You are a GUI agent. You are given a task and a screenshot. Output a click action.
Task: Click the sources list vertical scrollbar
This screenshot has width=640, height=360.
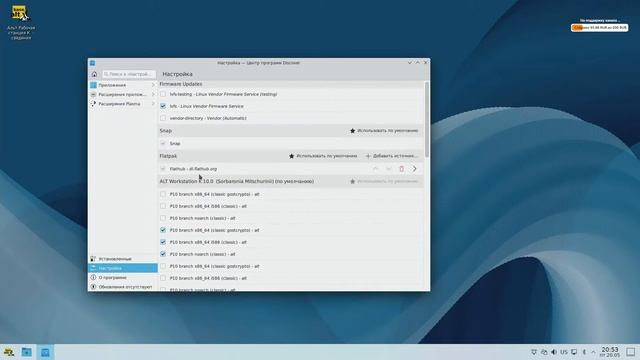tap(427, 119)
